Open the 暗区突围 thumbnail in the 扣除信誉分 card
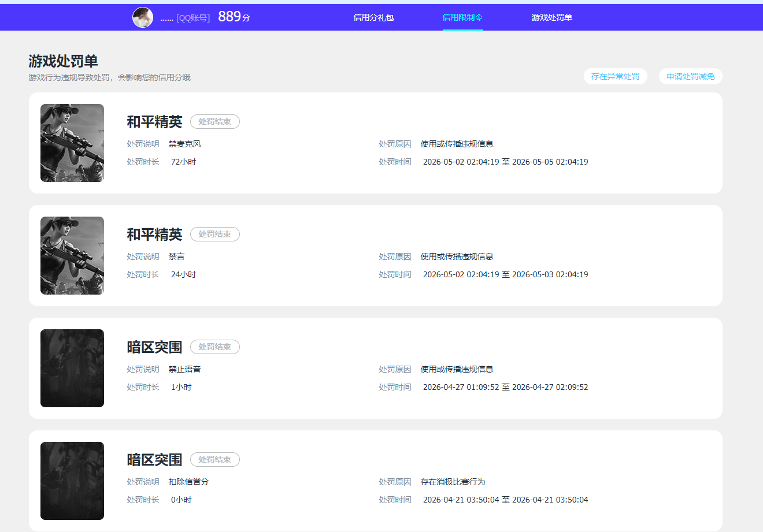 (x=72, y=481)
